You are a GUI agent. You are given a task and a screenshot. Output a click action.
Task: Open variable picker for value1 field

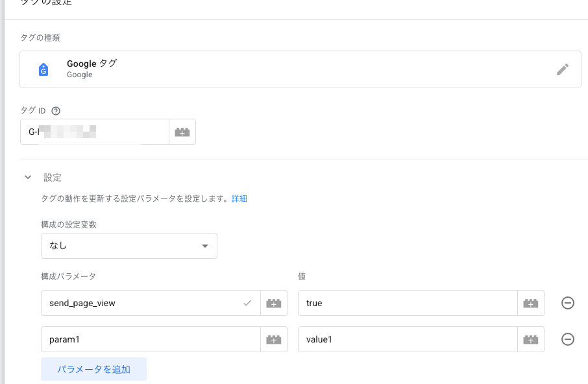coord(531,339)
